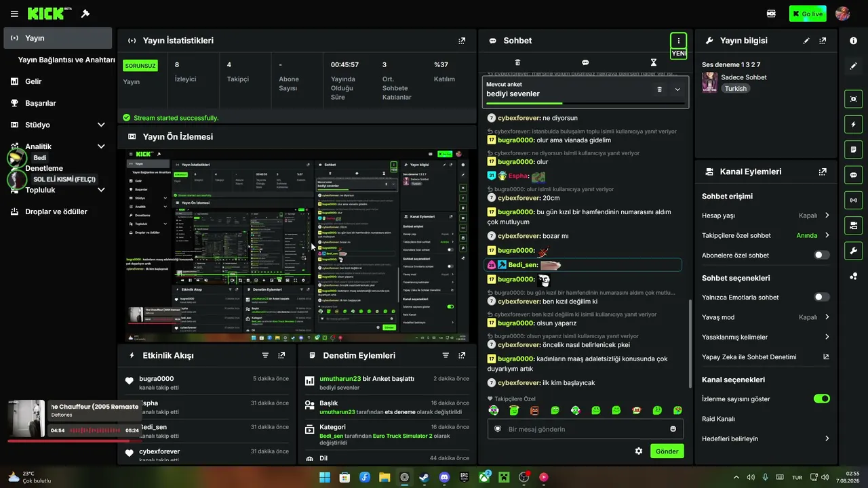Toggle Yalnızca Emotlarla sohbet switch
Screen dimensions: 868x488
(x=822, y=297)
